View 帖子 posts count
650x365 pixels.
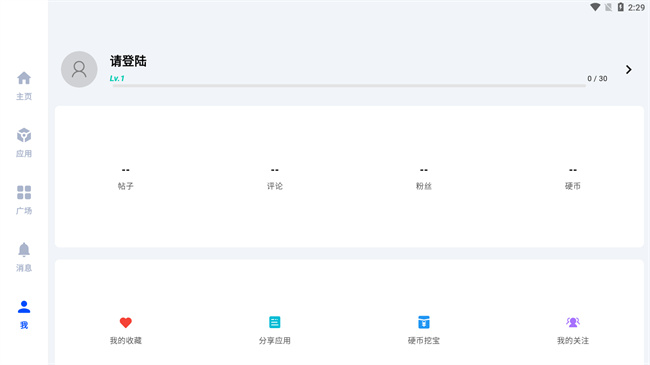[x=126, y=178]
